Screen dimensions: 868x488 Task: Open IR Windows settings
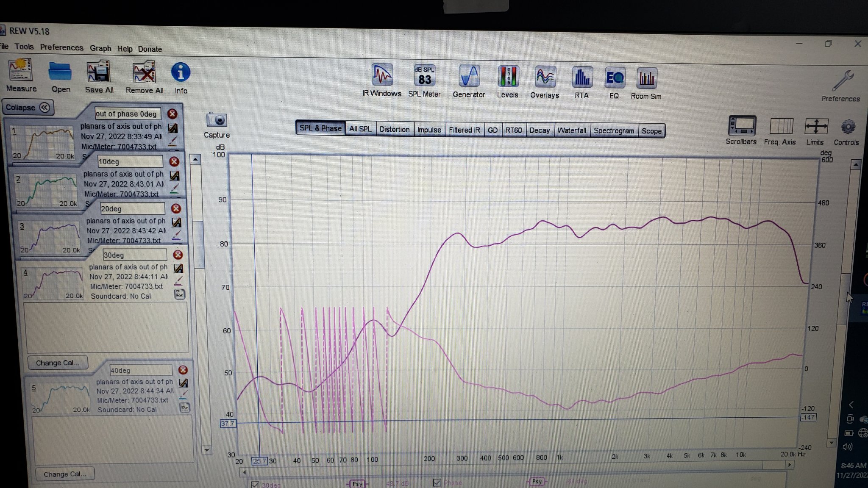382,75
